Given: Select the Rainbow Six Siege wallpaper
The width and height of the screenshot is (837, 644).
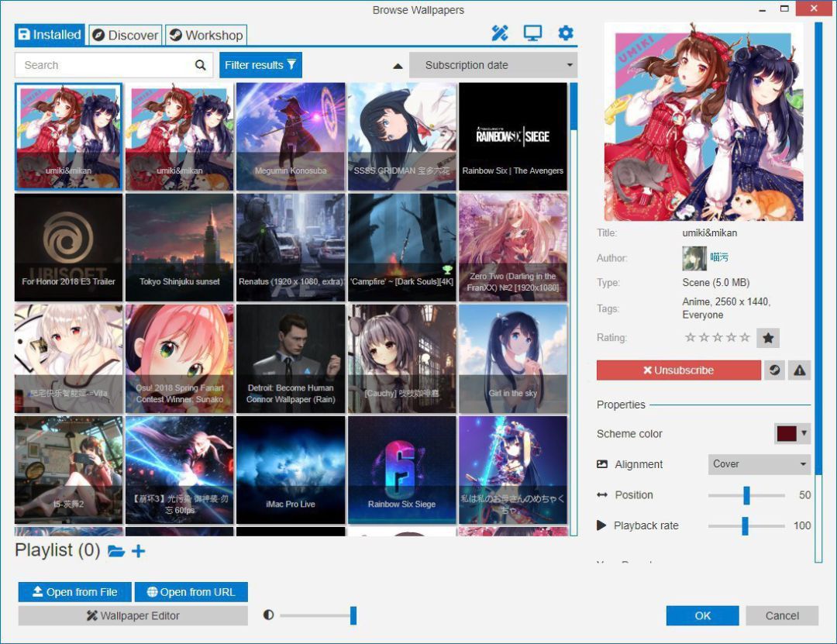Looking at the screenshot, I should pyautogui.click(x=402, y=470).
